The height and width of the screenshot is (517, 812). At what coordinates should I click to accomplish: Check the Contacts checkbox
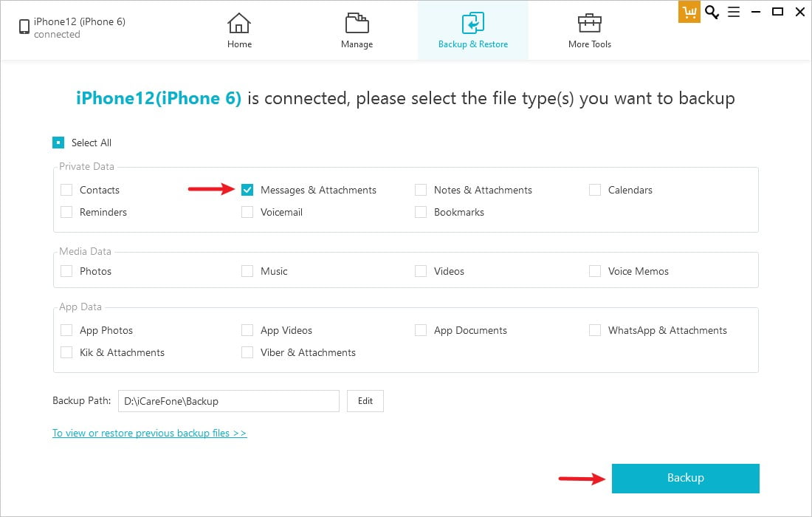click(x=66, y=190)
